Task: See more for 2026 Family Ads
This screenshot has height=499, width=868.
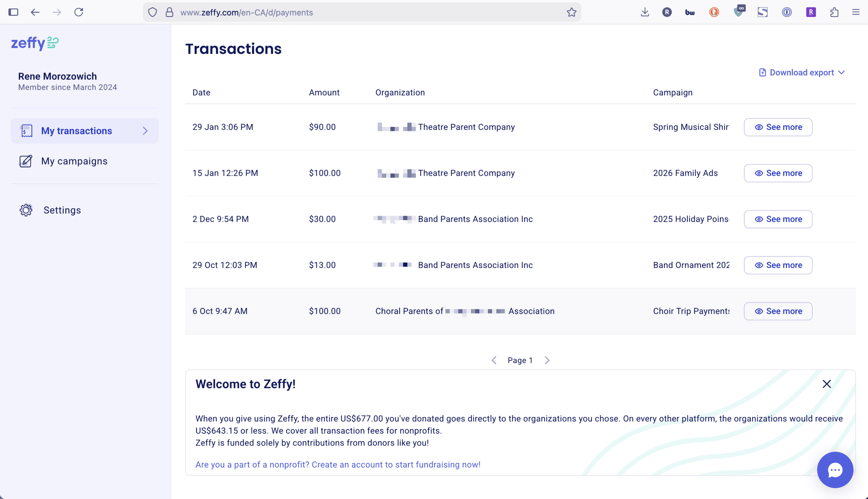Action: tap(777, 173)
